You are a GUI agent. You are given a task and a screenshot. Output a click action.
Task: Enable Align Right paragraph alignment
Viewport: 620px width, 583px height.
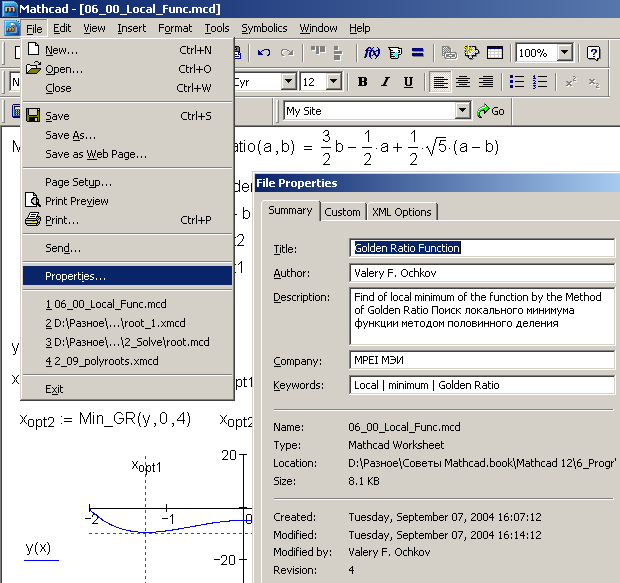click(486, 82)
